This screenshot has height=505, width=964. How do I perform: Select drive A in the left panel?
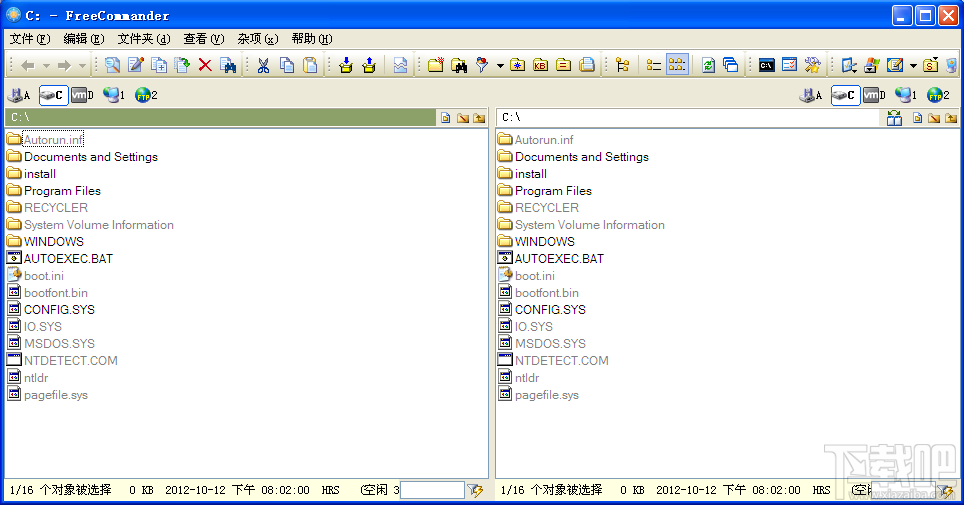[x=18, y=95]
